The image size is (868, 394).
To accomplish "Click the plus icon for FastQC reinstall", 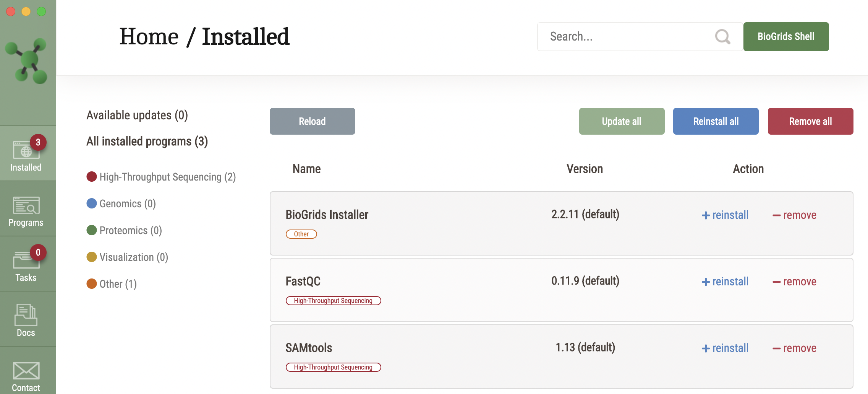I will (x=706, y=282).
